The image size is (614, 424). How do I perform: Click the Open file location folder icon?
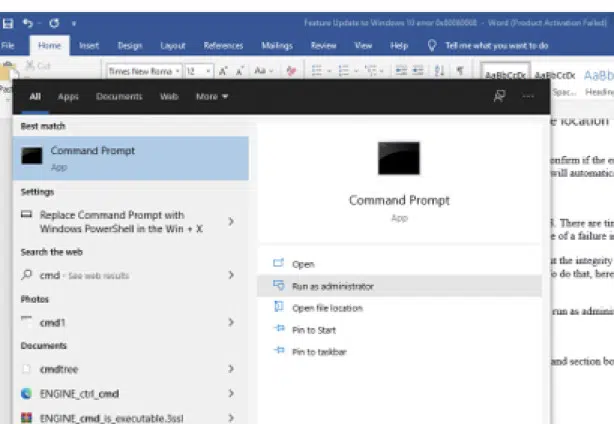point(279,307)
